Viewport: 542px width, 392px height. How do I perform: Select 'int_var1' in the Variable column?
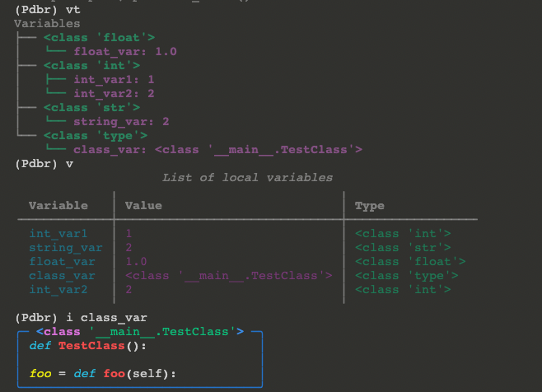(x=58, y=234)
